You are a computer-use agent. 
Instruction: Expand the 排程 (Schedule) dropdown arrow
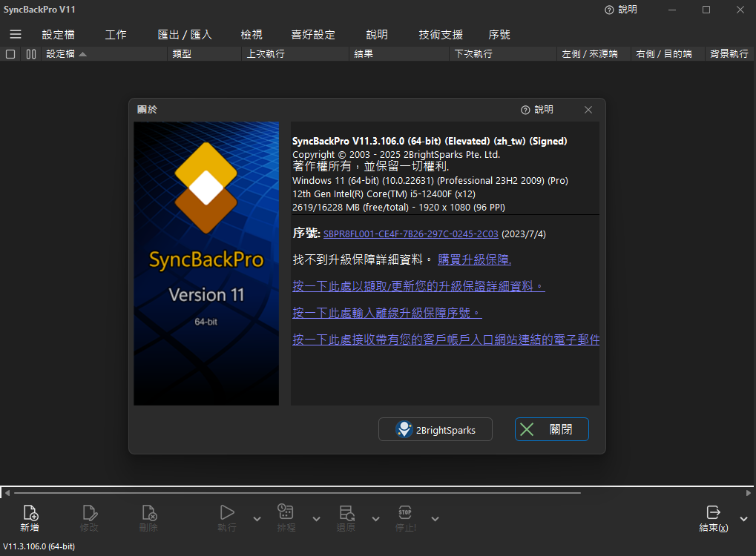316,519
